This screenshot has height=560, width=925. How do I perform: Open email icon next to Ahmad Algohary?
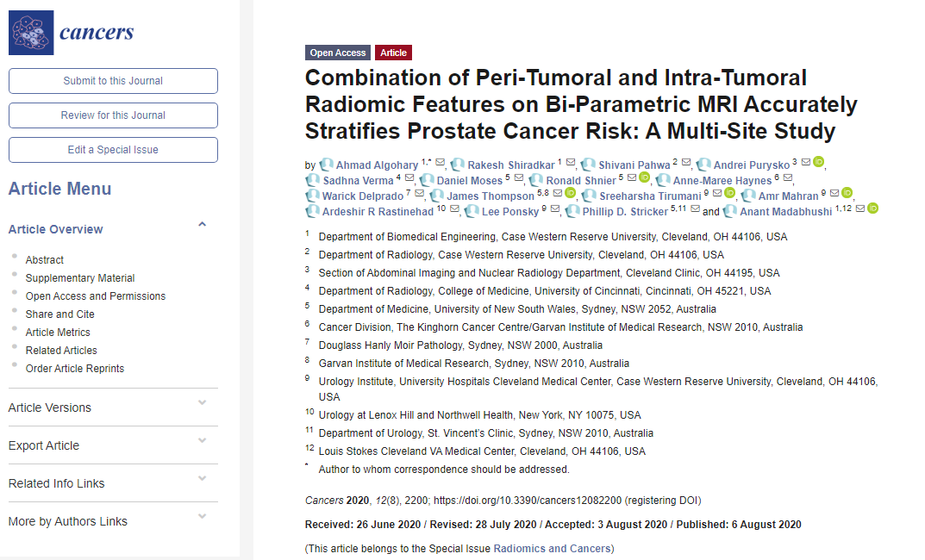[x=440, y=163]
